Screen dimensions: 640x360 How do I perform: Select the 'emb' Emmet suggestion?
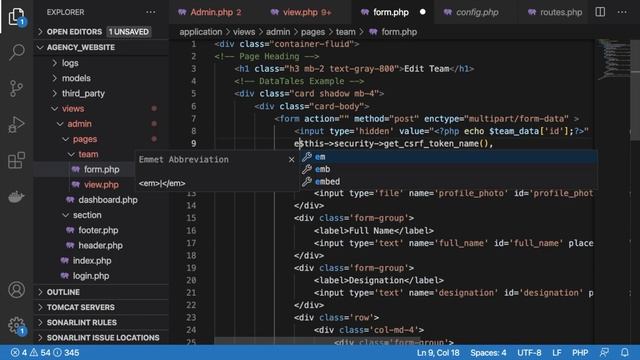(449, 169)
